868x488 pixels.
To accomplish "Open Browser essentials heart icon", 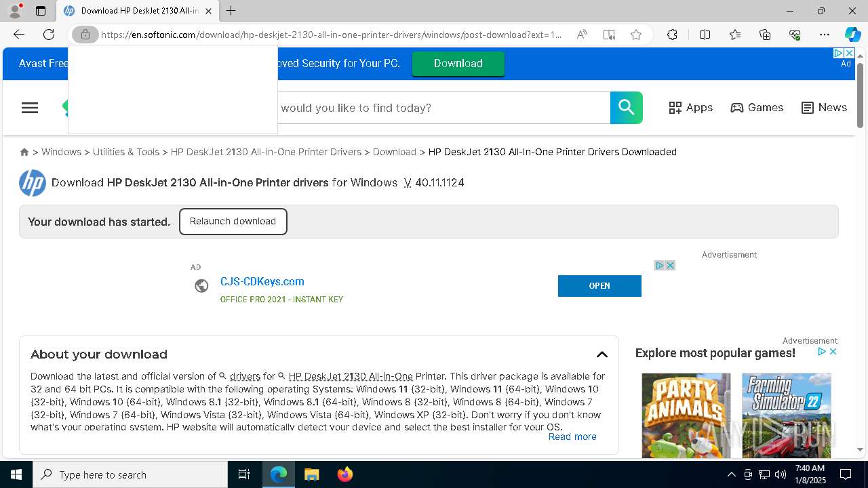I will point(795,35).
